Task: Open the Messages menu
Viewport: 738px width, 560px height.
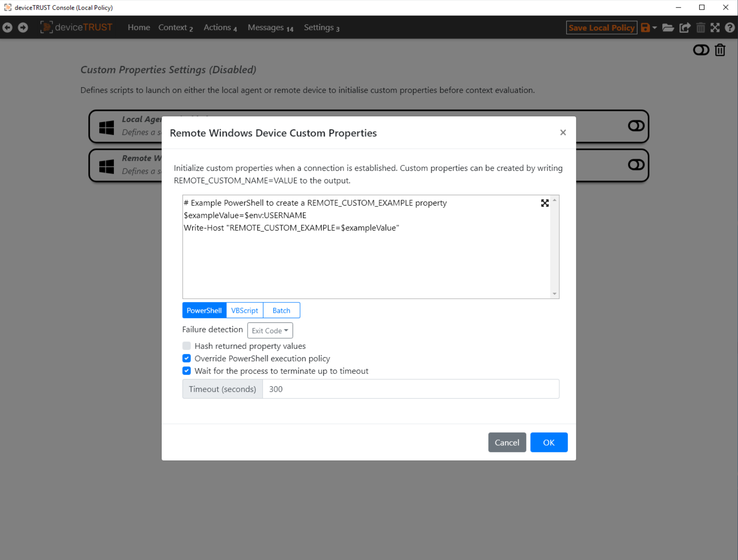Action: point(266,27)
